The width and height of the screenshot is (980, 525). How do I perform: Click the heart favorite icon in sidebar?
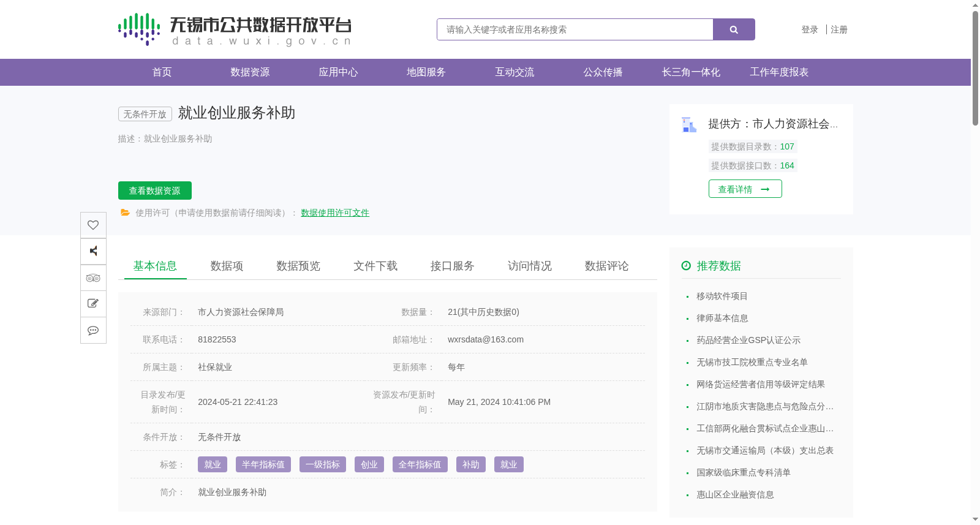click(93, 225)
